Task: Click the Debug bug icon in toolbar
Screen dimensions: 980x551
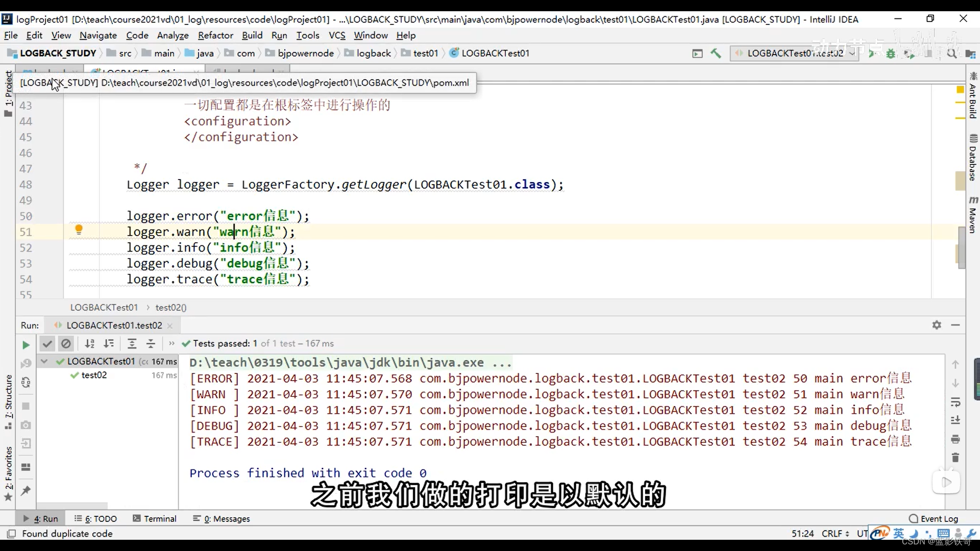Action: click(891, 53)
